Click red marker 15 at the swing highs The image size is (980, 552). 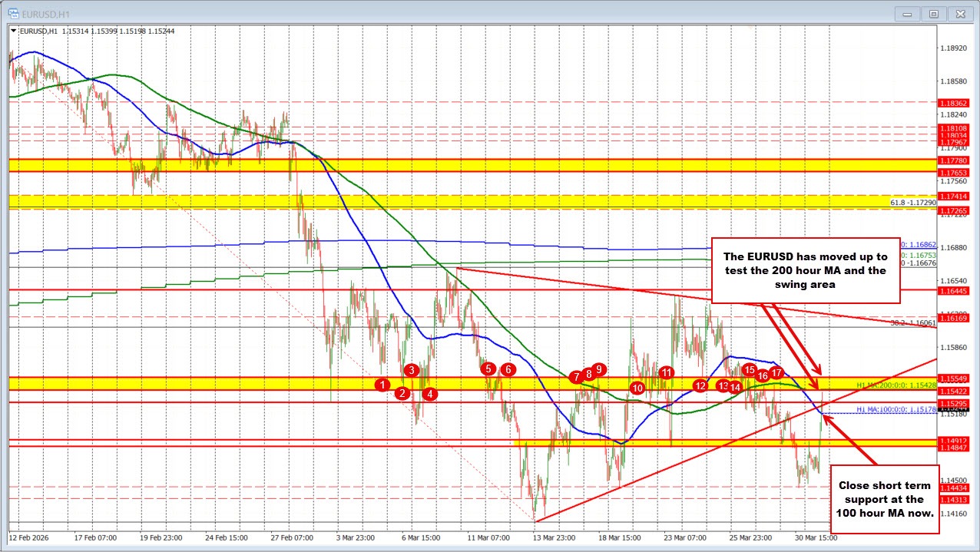750,369
